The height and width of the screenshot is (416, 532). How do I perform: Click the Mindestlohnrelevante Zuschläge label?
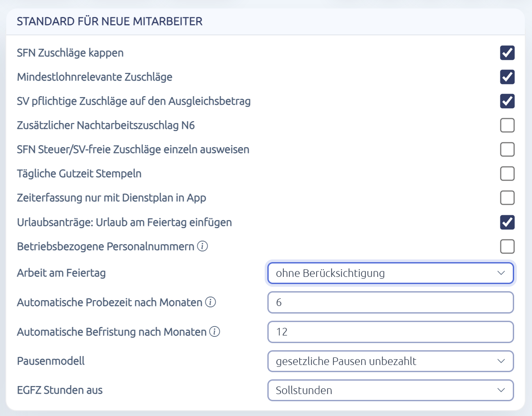pos(95,77)
